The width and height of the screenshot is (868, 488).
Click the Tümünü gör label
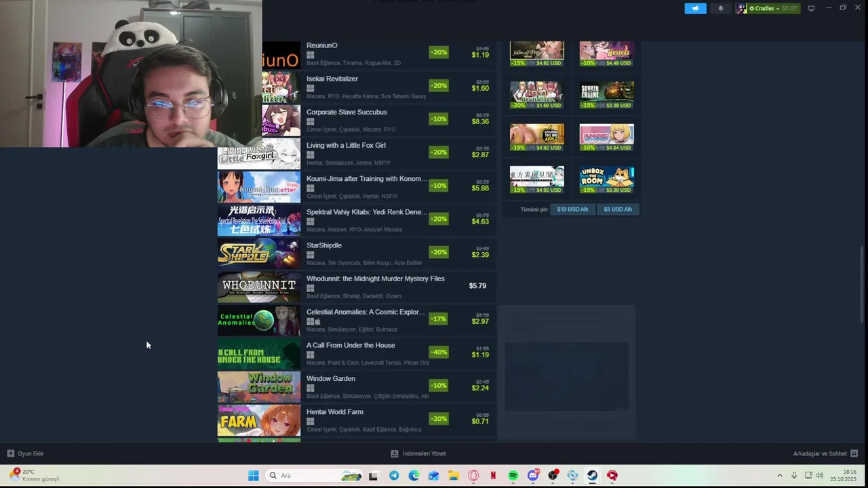coord(534,209)
